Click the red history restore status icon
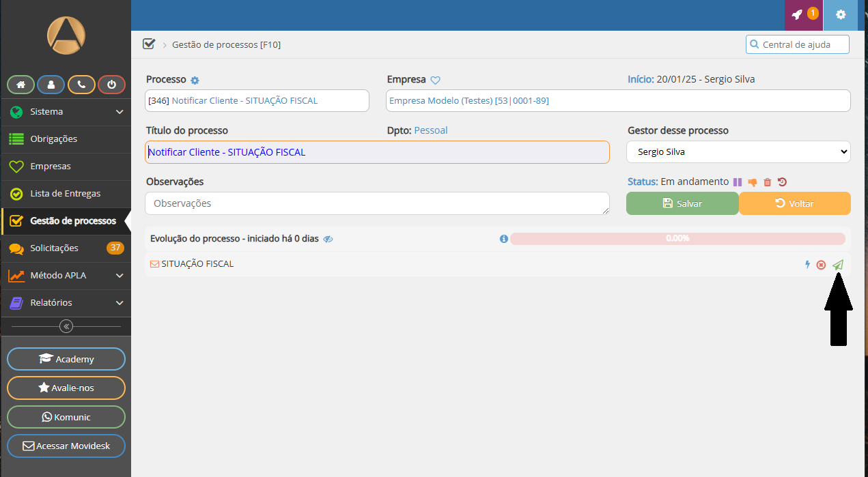Image resolution: width=868 pixels, height=477 pixels. pos(782,182)
